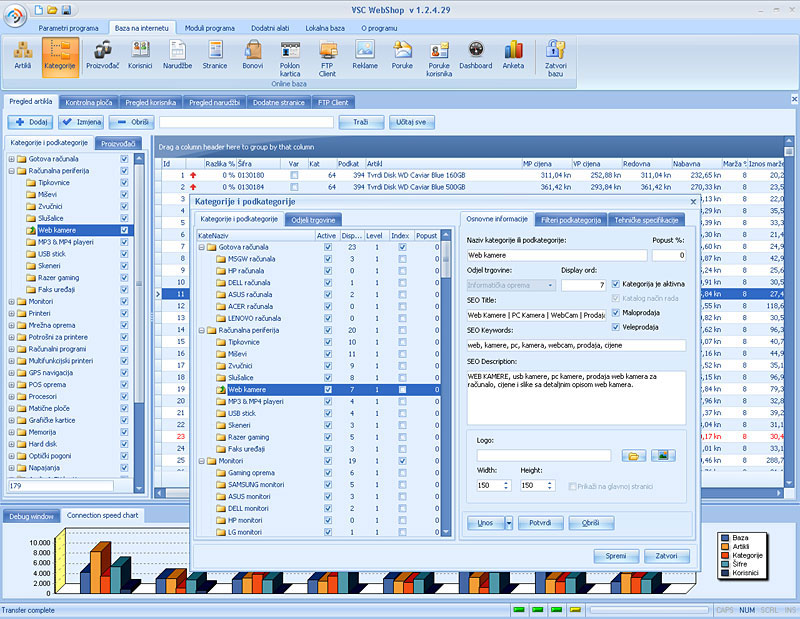Open the Unos button dropdown arrow

coord(509,523)
